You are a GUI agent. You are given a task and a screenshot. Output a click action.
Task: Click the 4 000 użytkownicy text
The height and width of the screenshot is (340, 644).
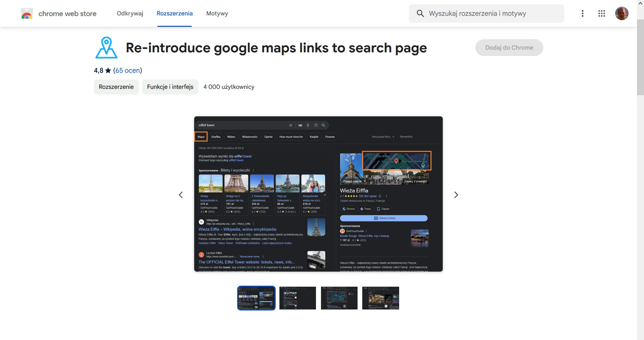pos(229,87)
